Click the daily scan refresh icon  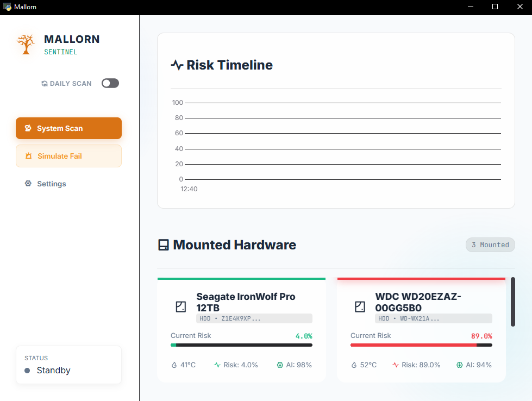[45, 84]
